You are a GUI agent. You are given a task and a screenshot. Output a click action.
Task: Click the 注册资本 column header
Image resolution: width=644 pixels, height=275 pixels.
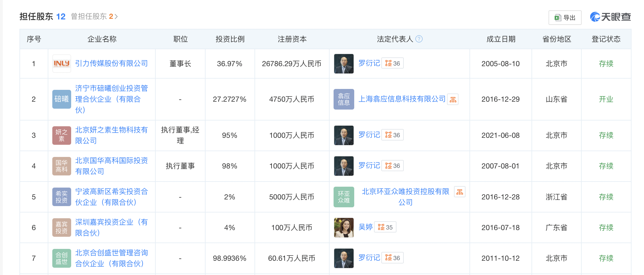tap(292, 39)
